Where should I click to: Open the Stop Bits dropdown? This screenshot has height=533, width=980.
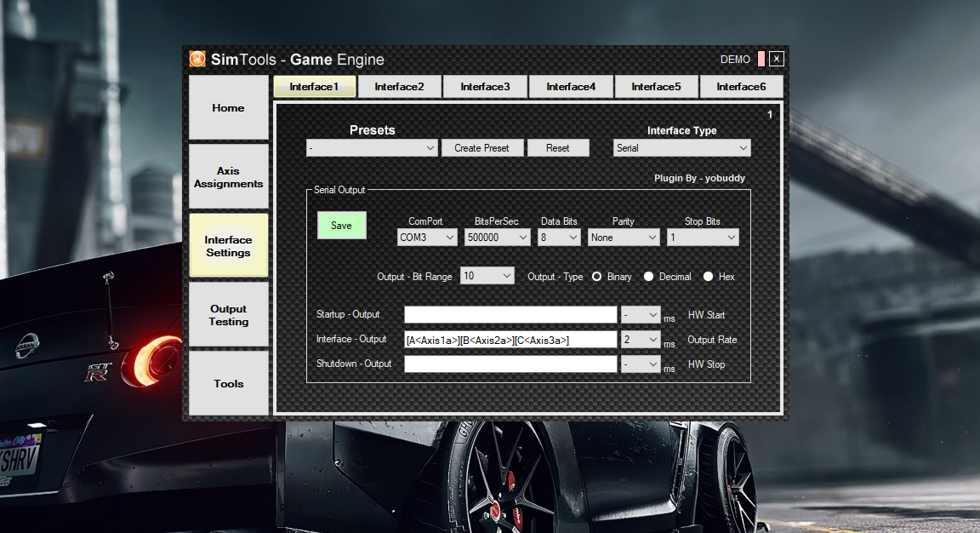[703, 238]
